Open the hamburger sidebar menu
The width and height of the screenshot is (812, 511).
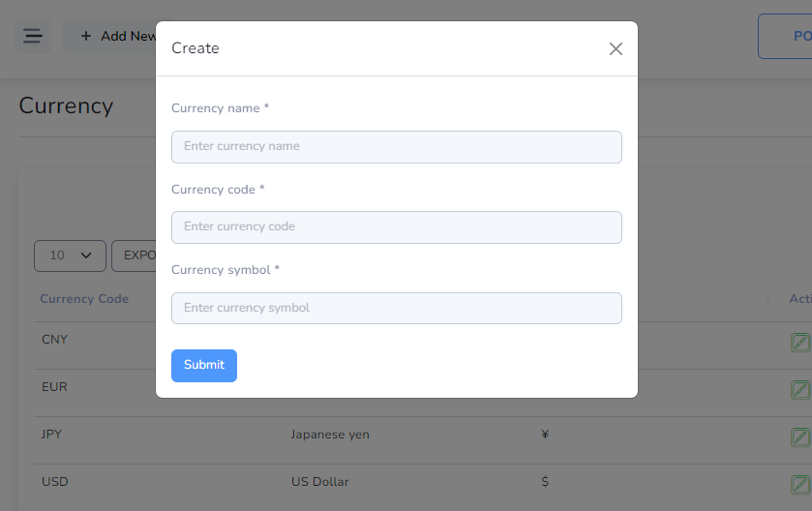pos(33,36)
